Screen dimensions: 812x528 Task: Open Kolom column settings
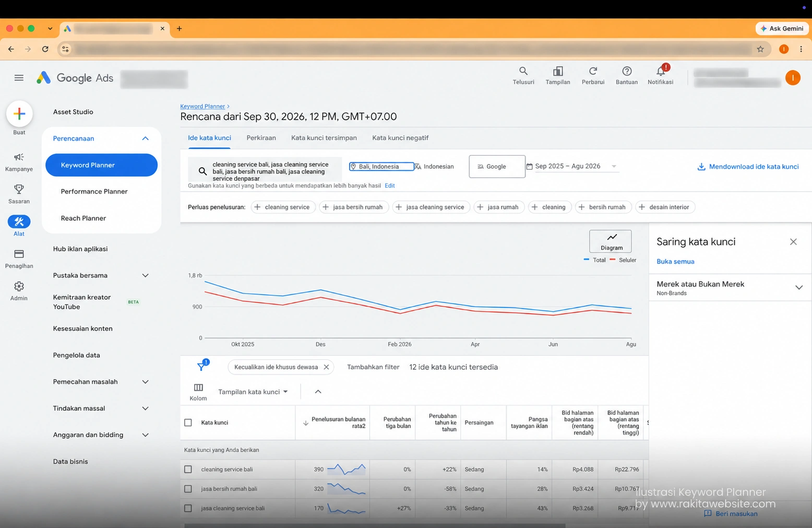(x=198, y=392)
